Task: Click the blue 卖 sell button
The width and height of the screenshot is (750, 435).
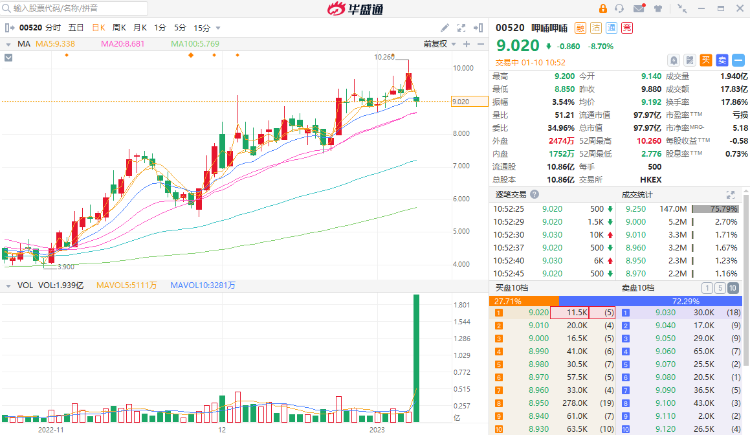Action: click(x=722, y=60)
